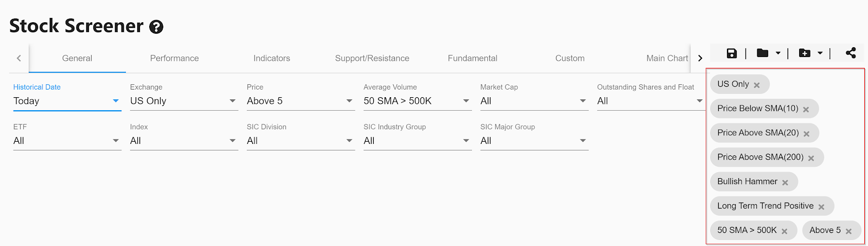The width and height of the screenshot is (868, 246).
Task: Switch to the Performance tab
Action: pos(174,58)
